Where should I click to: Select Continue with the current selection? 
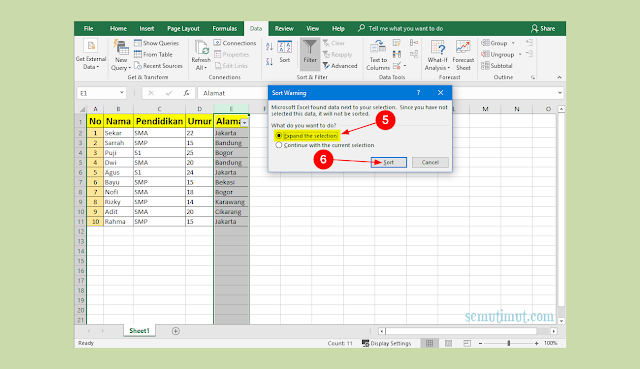(325, 145)
